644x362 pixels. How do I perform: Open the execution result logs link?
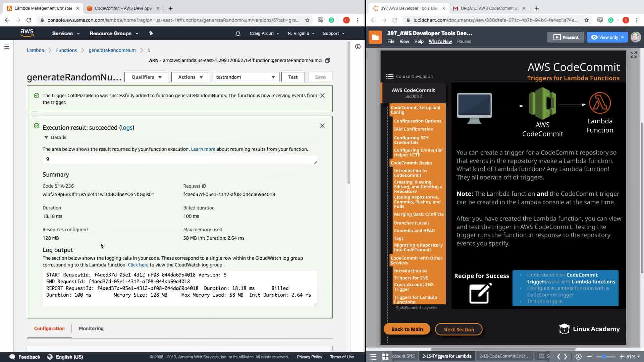tap(126, 128)
